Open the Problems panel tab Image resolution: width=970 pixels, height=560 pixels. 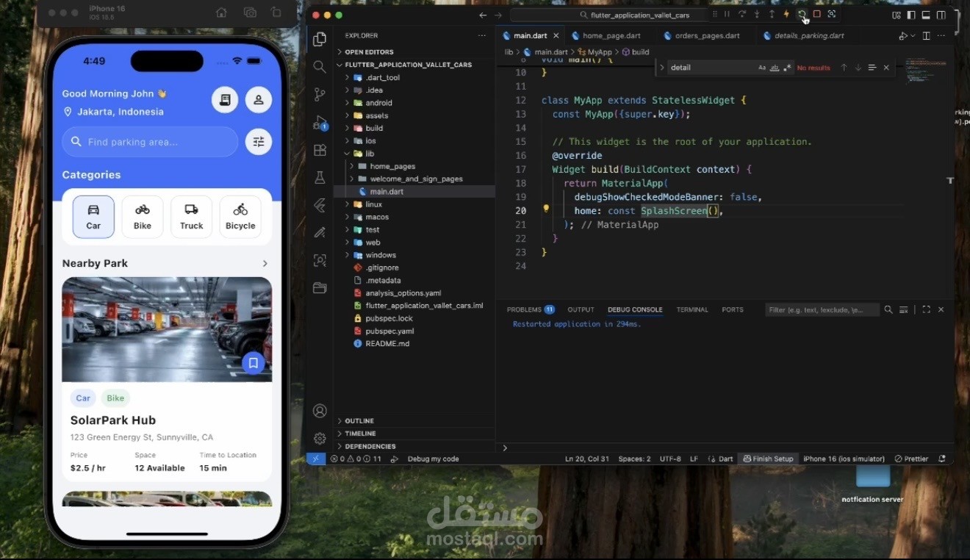pos(531,309)
